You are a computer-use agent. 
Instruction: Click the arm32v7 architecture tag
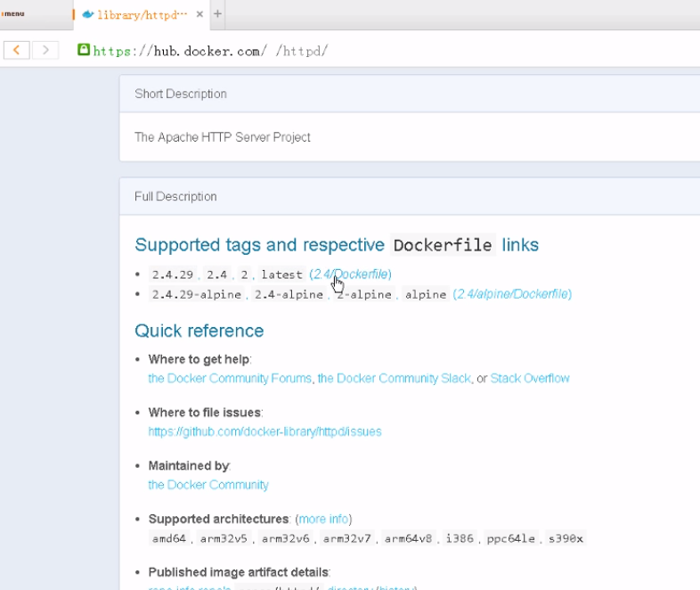(346, 538)
